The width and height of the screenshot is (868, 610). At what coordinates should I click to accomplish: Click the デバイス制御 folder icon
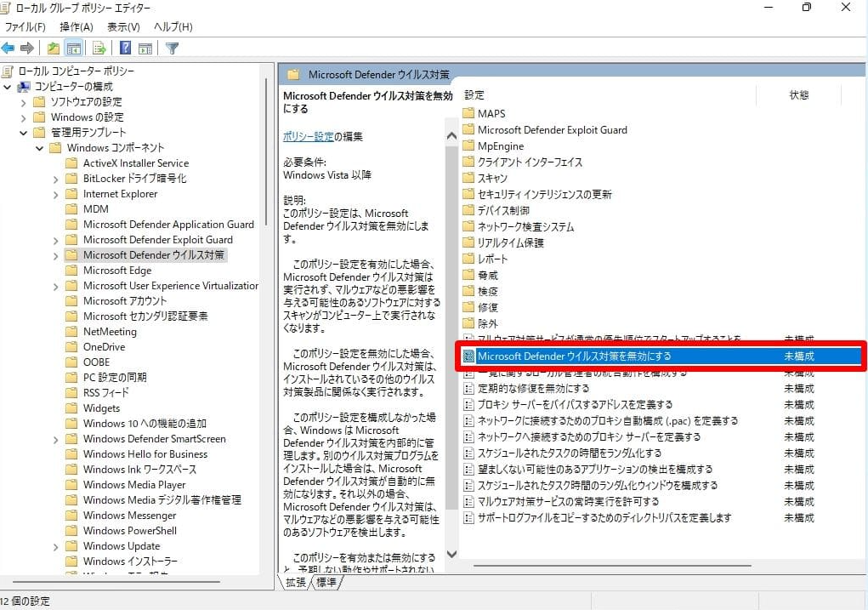coord(468,210)
